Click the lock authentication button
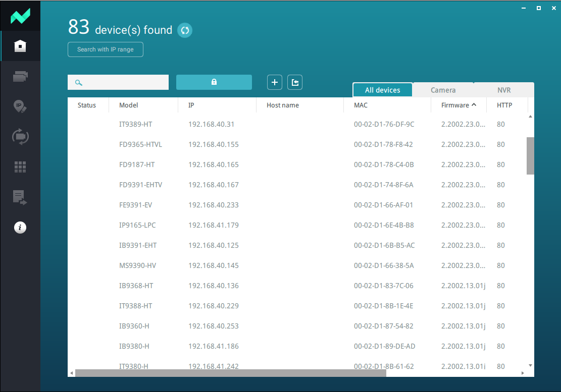This screenshot has width=561, height=392. click(214, 82)
